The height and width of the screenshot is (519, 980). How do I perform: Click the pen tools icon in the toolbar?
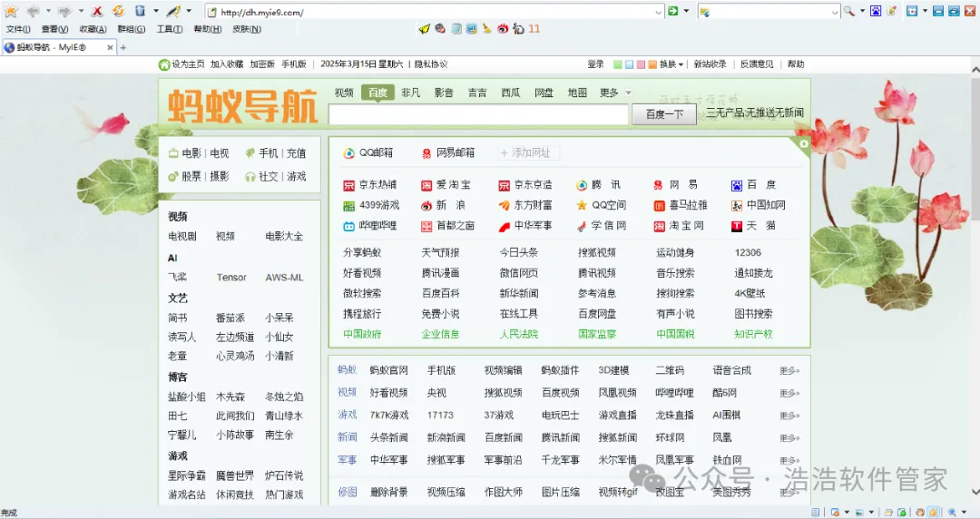click(173, 11)
